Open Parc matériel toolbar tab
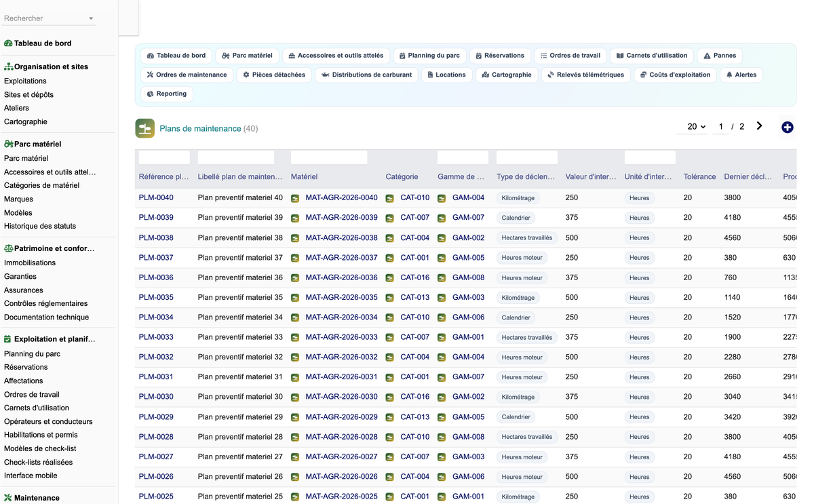This screenshot has width=814, height=504. point(247,56)
